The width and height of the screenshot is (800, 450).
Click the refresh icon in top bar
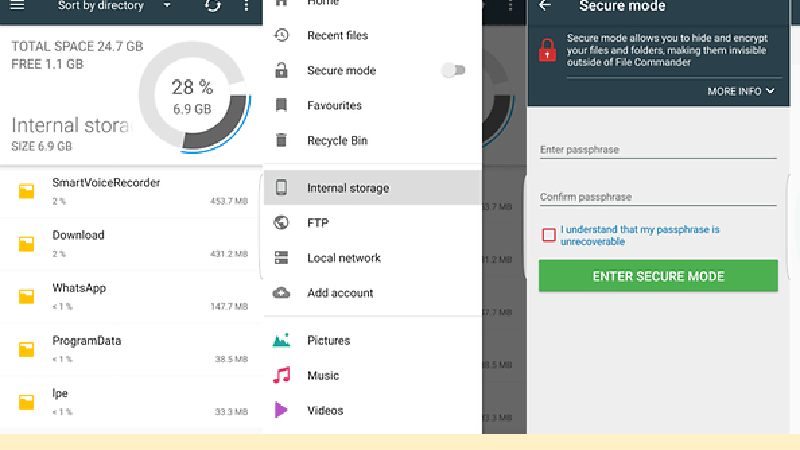pyautogui.click(x=213, y=6)
